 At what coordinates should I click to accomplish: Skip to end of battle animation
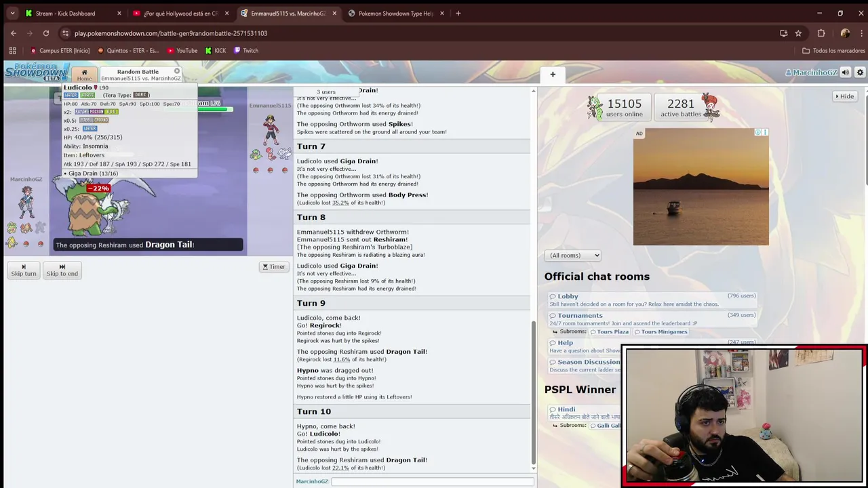click(62, 270)
